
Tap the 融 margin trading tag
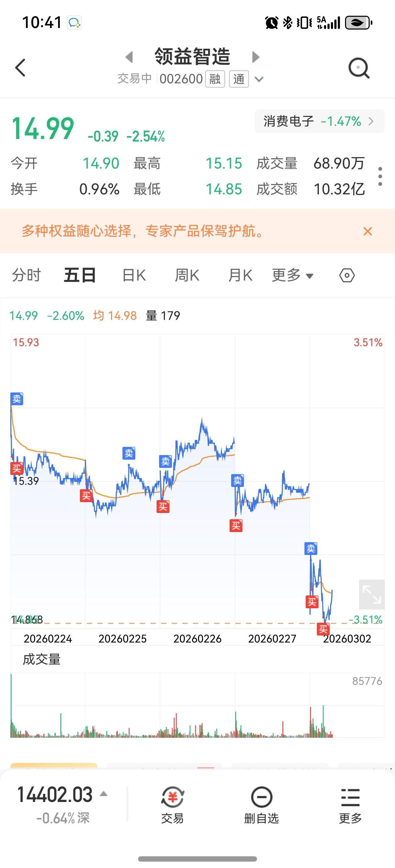click(215, 79)
